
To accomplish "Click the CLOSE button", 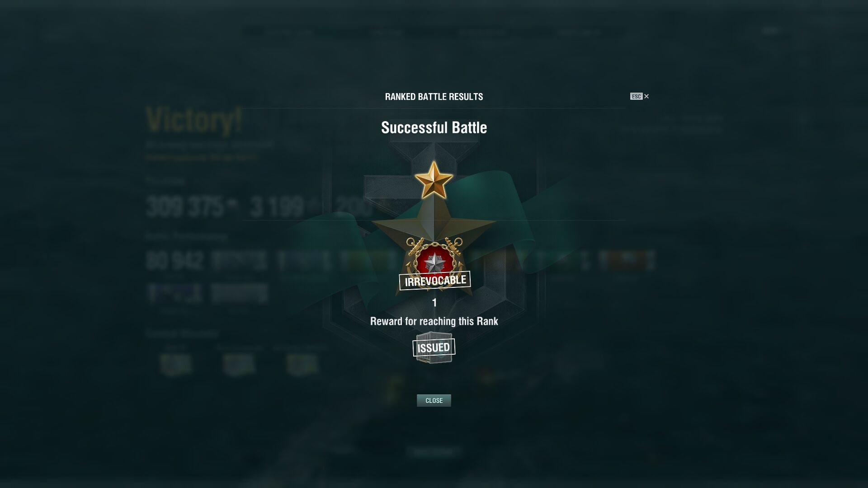I will point(434,400).
